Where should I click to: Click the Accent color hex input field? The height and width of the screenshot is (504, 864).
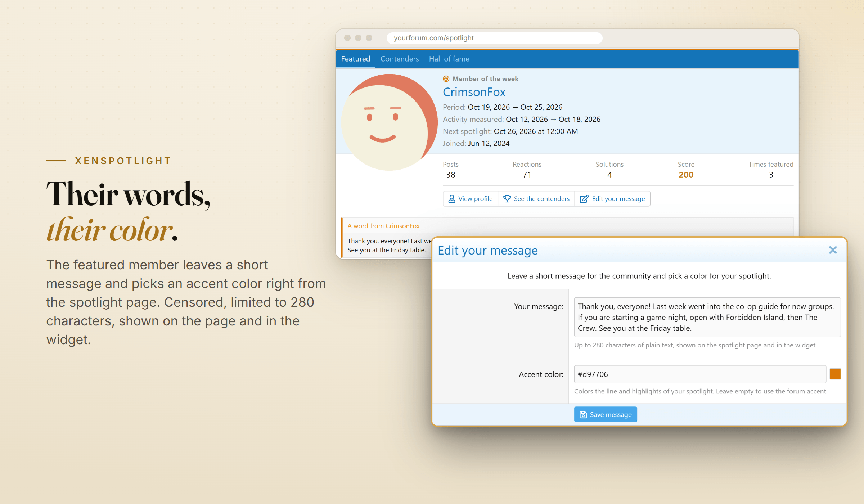(700, 374)
